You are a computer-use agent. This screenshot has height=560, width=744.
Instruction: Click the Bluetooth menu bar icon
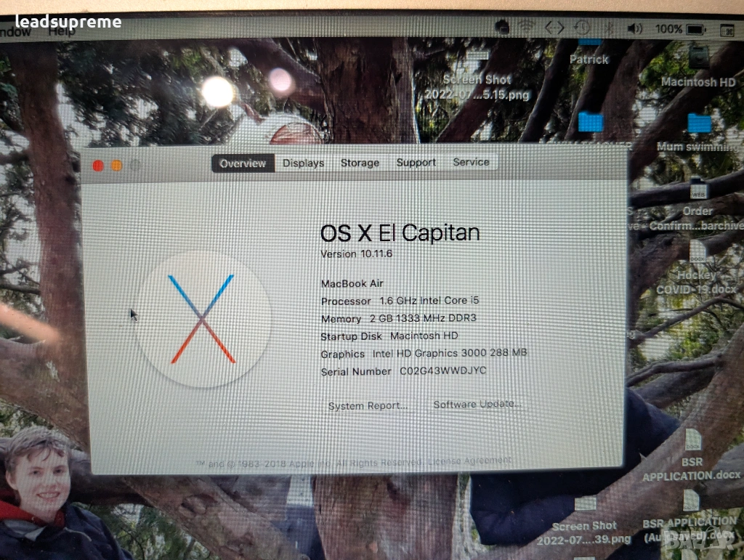609,28
